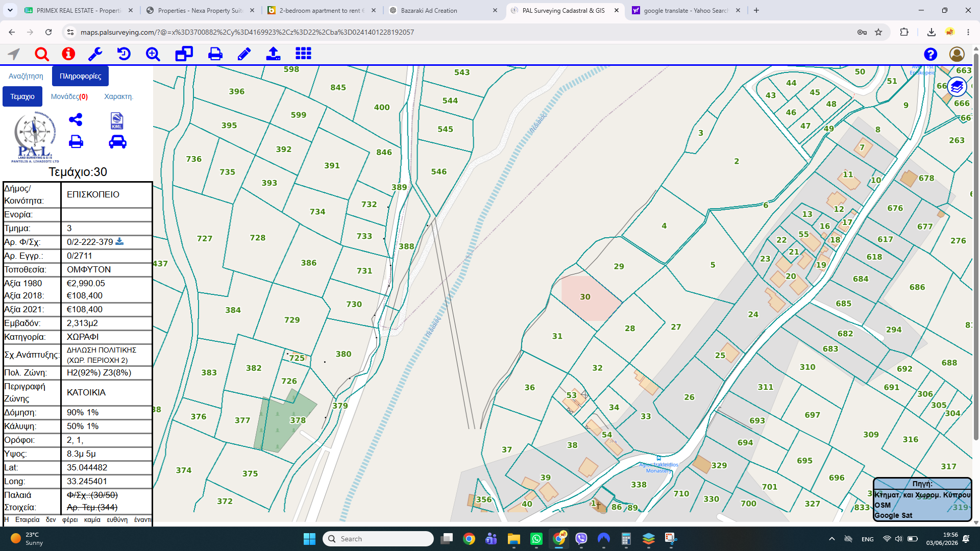Viewport: 980px width, 551px height.
Task: Click parcel 29 on the map
Action: coord(619,266)
